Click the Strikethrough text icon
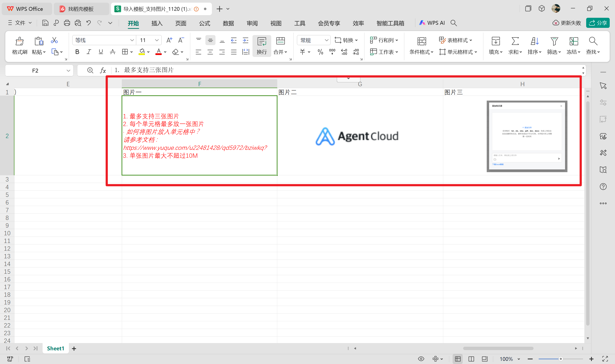The width and height of the screenshot is (615, 364). coord(113,52)
